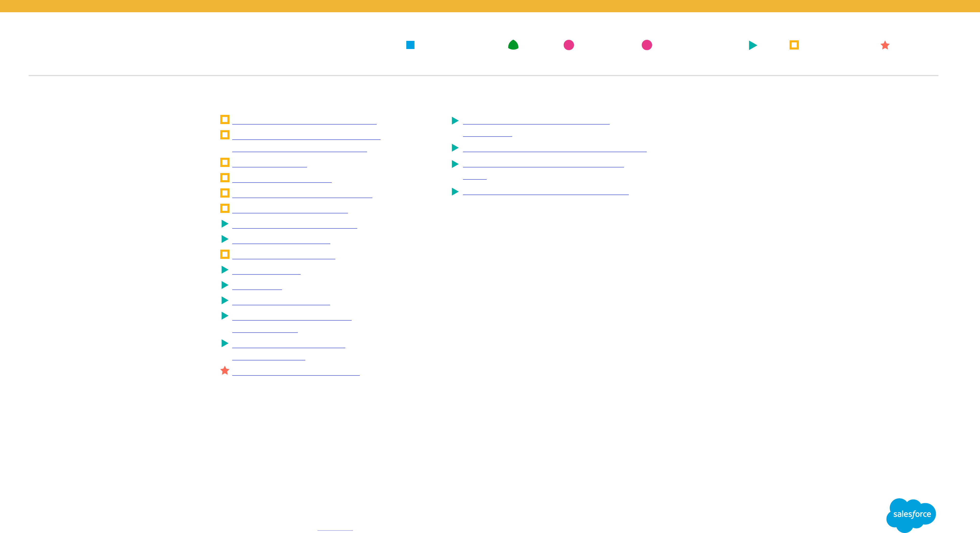980x533 pixels.
Task: Click the topmost orange square bullet in list
Action: [x=225, y=119]
